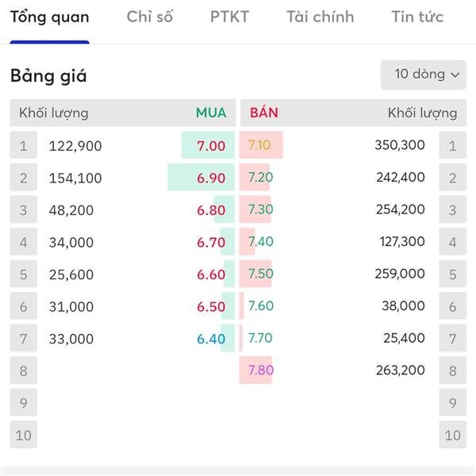Click row number 1 on buy side
Image resolution: width=476 pixels, height=476 pixels.
click(23, 145)
